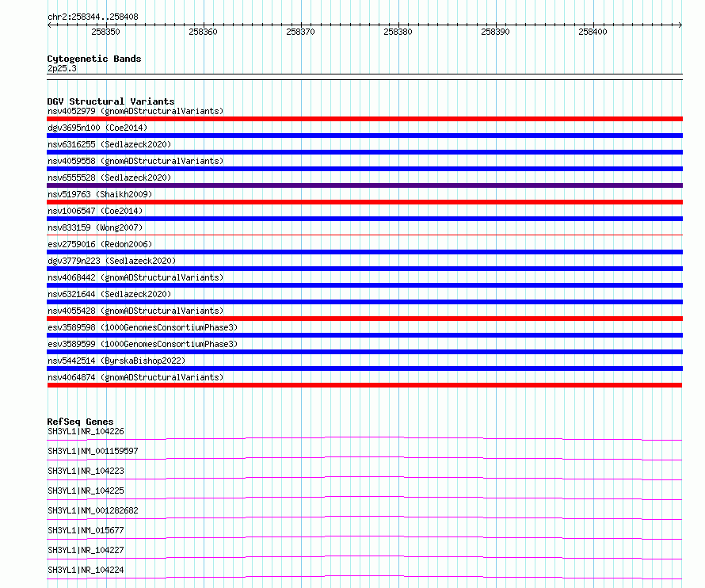Click blue bar under dgv3695n100

(x=364, y=136)
